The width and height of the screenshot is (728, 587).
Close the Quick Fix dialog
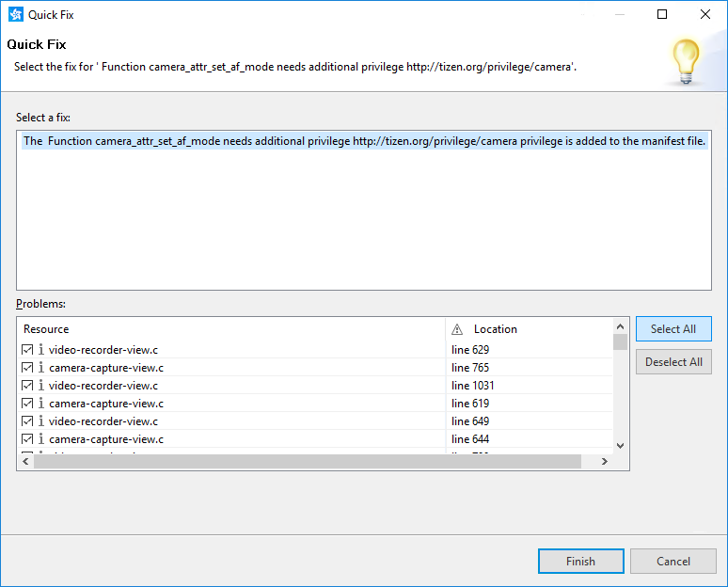tap(705, 15)
